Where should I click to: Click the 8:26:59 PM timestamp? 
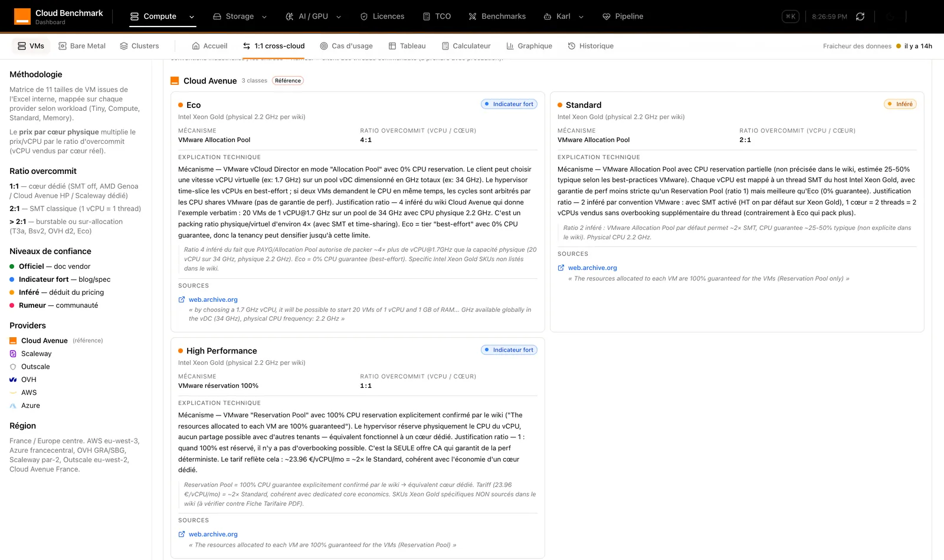(x=830, y=17)
